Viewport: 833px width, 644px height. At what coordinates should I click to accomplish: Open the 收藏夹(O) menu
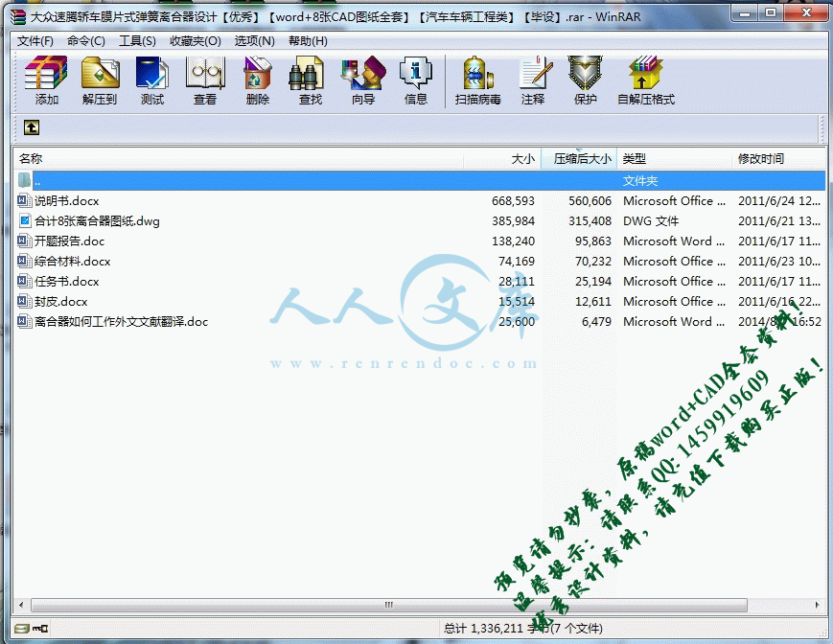[x=195, y=41]
